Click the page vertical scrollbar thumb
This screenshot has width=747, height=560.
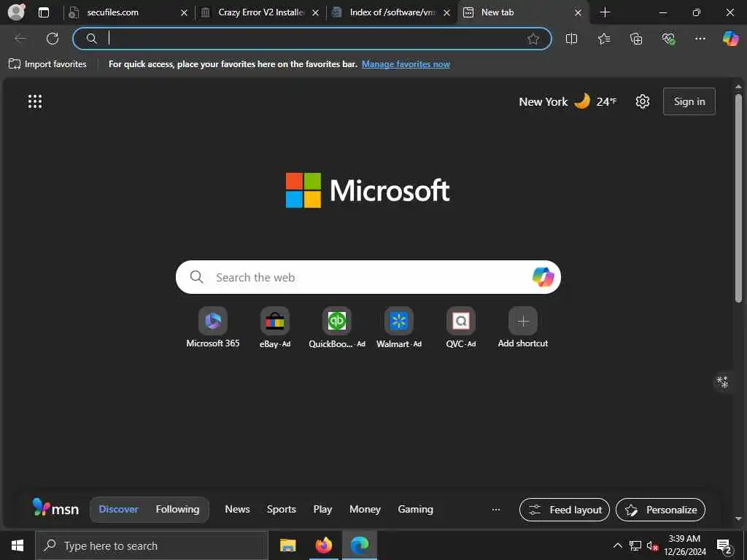pyautogui.click(x=738, y=198)
